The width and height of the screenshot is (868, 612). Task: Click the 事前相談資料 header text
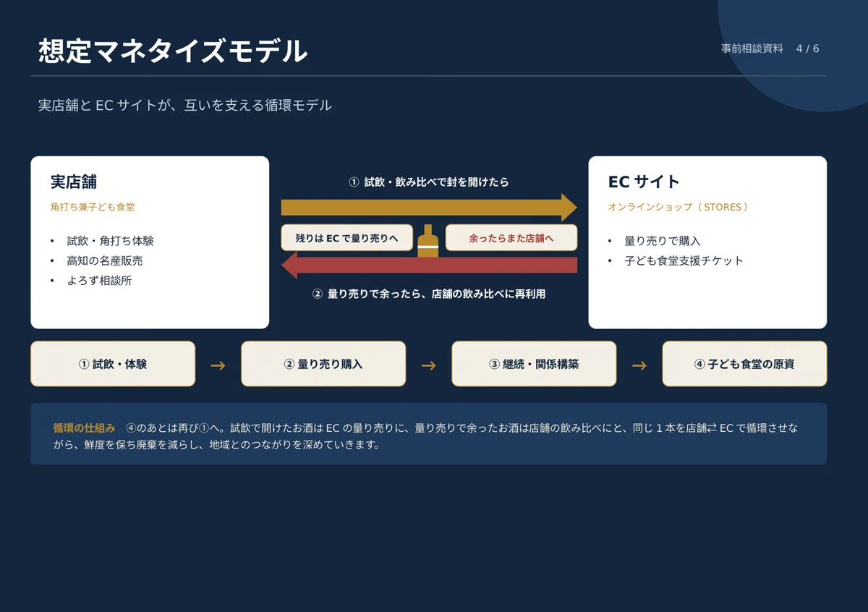click(752, 48)
